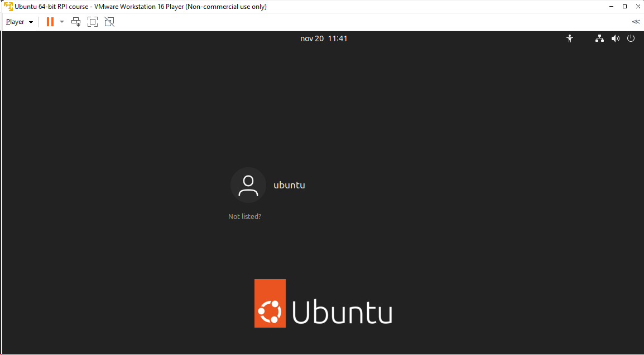644x355 pixels.
Task: Select the ubuntu username to log in
Action: tap(289, 185)
